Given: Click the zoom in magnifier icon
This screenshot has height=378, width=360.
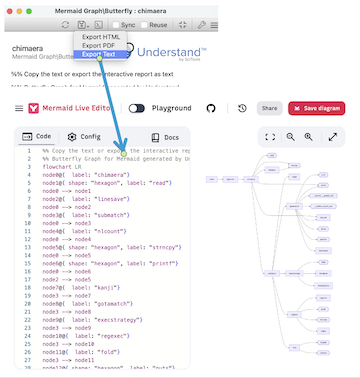Looking at the screenshot, I should click(x=308, y=137).
